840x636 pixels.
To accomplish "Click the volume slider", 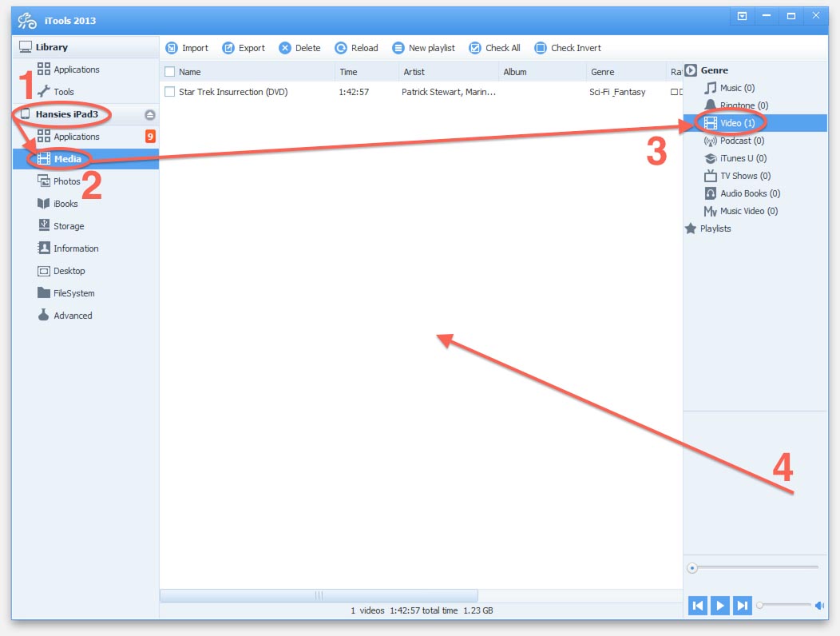I will pos(784,605).
